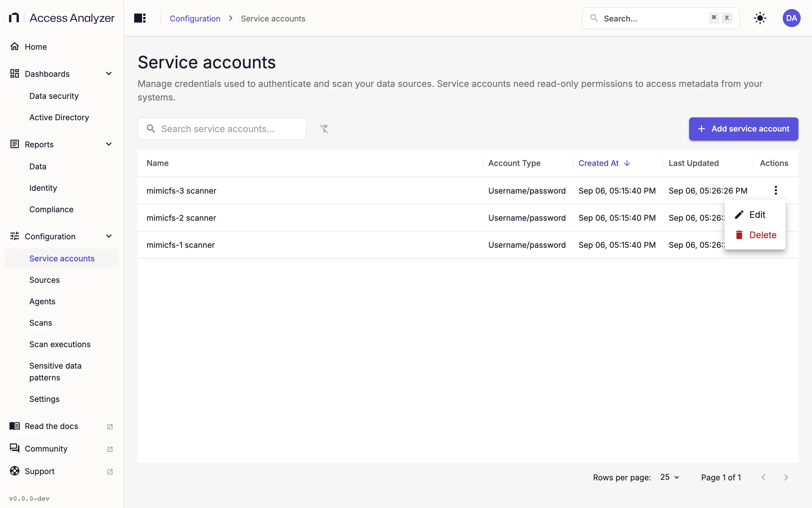
Task: Open external link icon for Read the docs
Action: coord(110,426)
